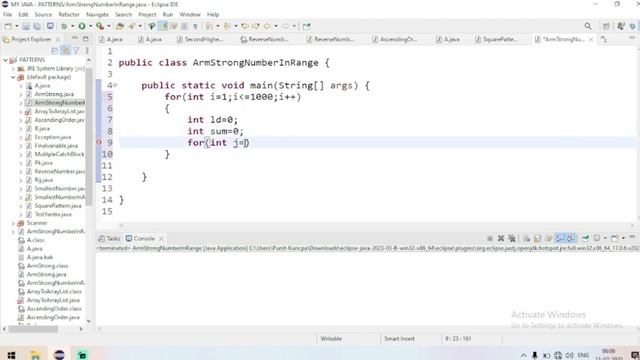Click the Save All toolbar icon
This screenshot has width=640, height=360.
37,26
